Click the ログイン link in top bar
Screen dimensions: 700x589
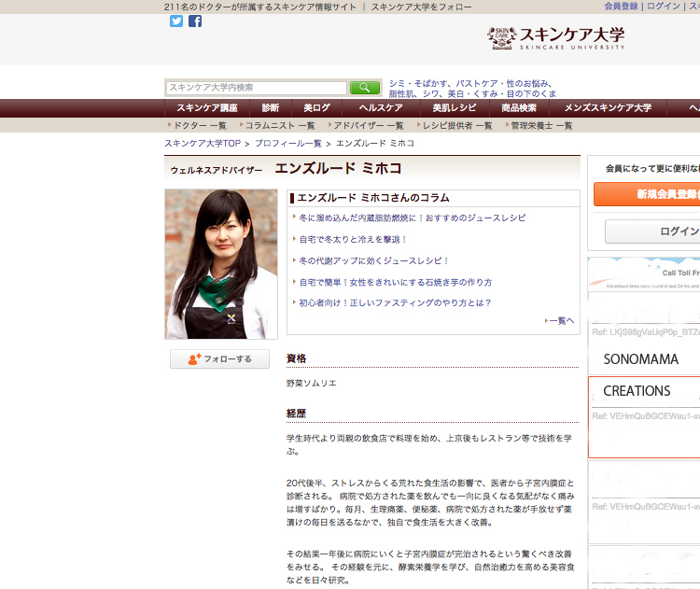click(x=664, y=7)
